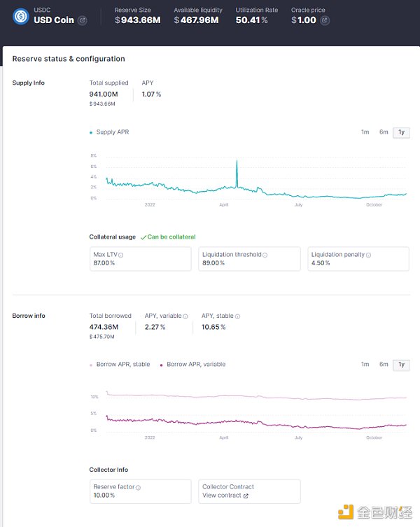Screen dimensions: 420x527
Task: Select 1y range on Borrow APR chart
Action: (401, 365)
